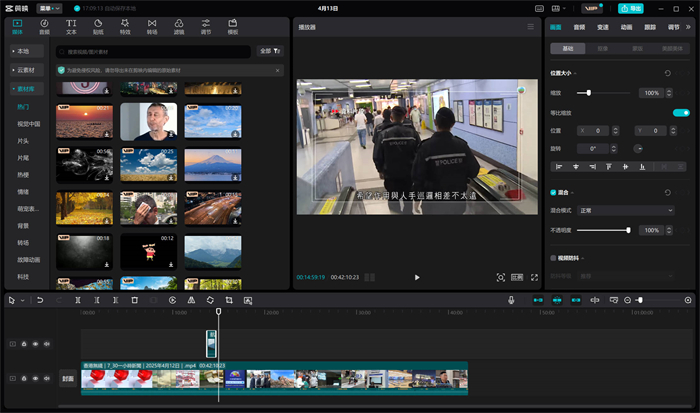Undo the last edit in timeline toolbar

[x=40, y=300]
